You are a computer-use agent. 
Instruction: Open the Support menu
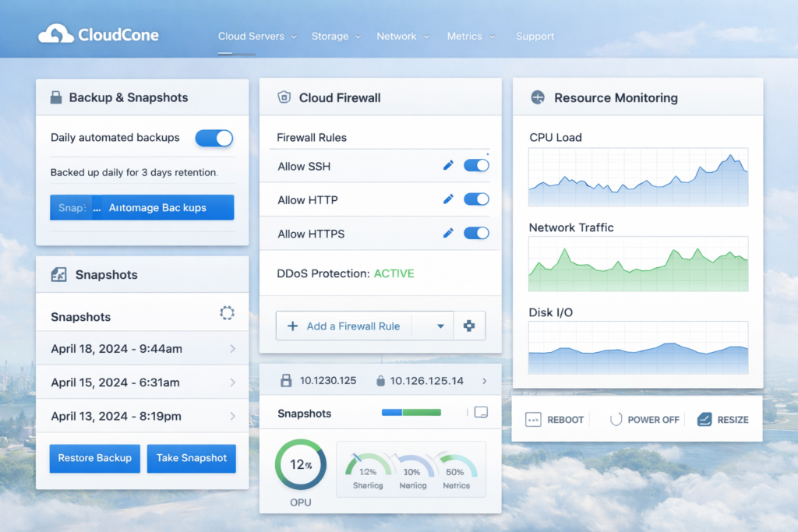[535, 36]
